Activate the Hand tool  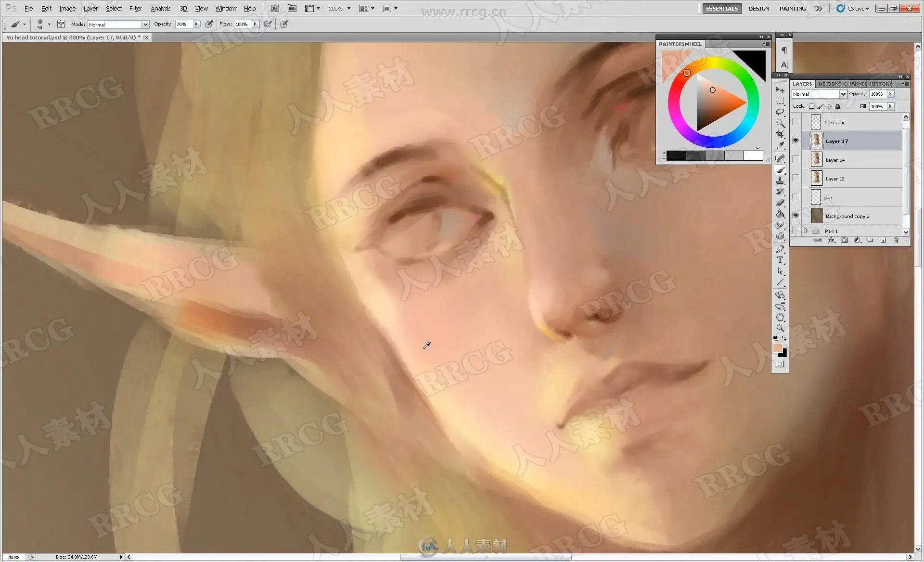coord(780,317)
